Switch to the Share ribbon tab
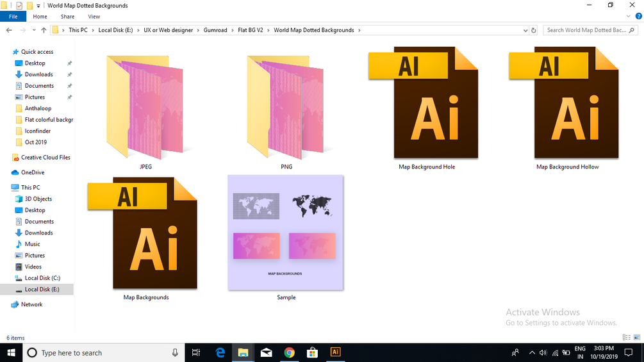The image size is (644, 362). coord(67,17)
